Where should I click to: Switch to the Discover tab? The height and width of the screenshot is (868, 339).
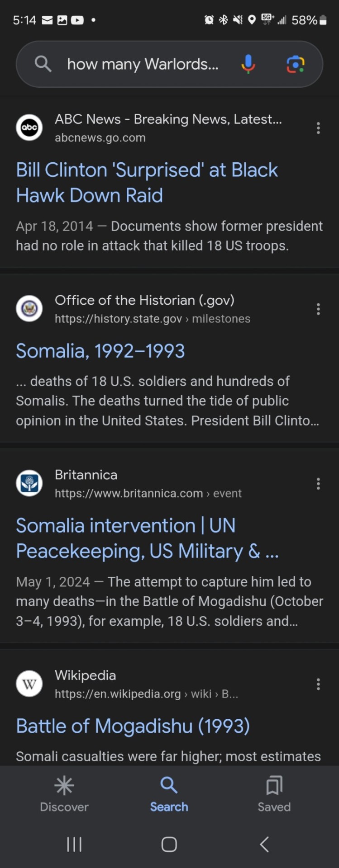[x=64, y=794]
